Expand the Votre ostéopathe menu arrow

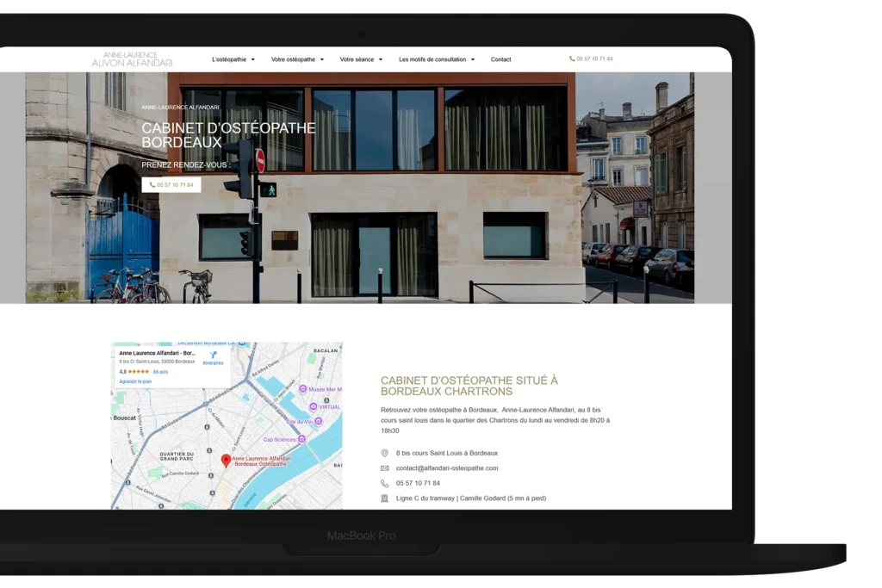(322, 59)
